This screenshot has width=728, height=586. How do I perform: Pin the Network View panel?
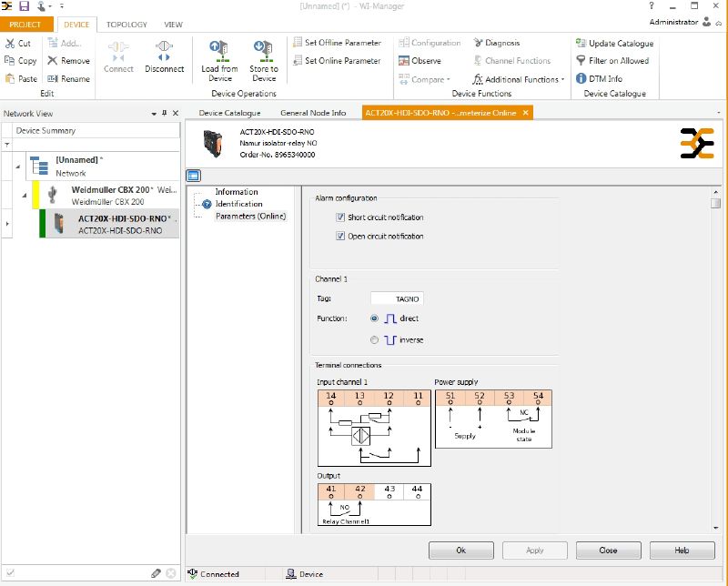click(x=165, y=113)
